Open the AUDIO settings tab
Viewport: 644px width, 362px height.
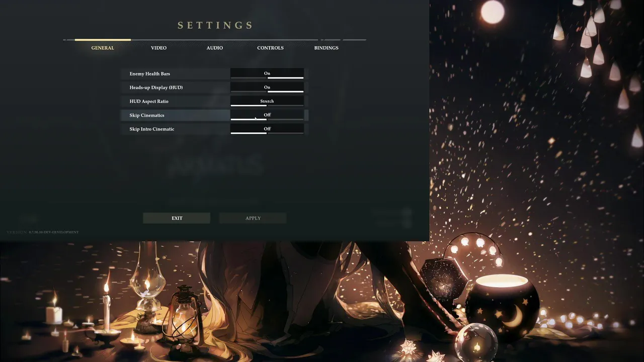click(214, 48)
